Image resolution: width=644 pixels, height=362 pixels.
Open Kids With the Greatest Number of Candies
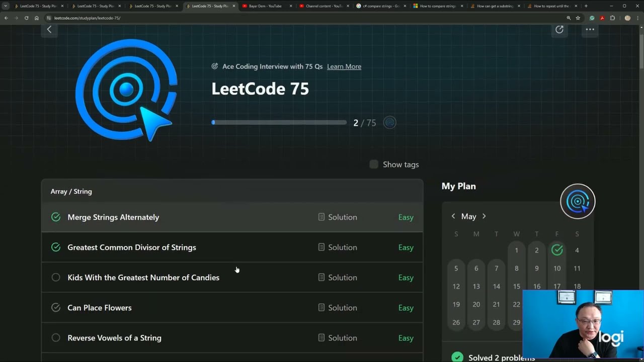tap(143, 278)
